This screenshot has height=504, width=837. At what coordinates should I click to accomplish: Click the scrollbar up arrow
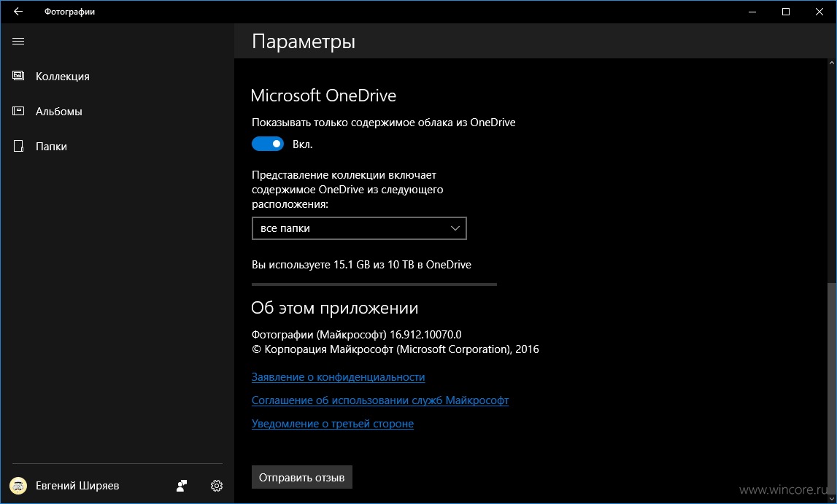(832, 63)
